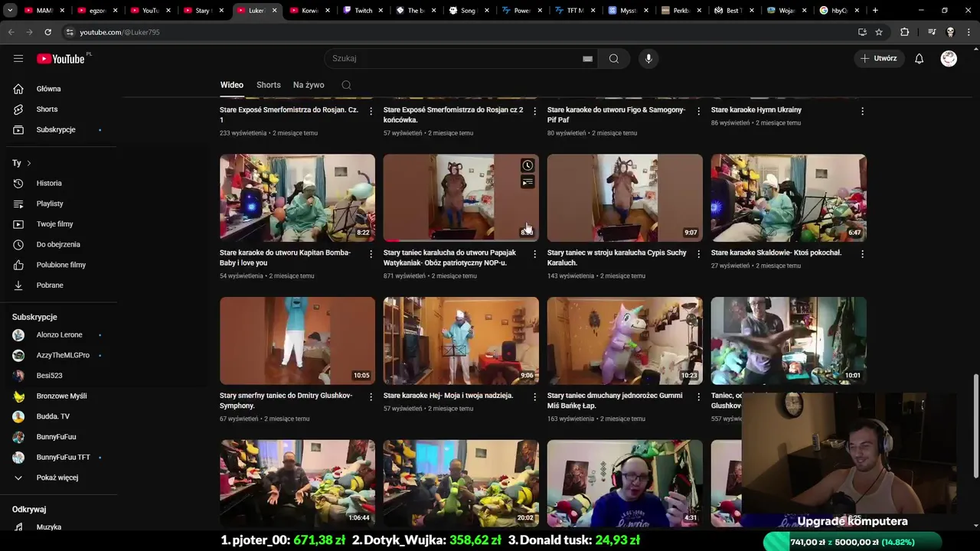
Task: Open options for Papajak Watykaniak video
Action: tap(534, 254)
